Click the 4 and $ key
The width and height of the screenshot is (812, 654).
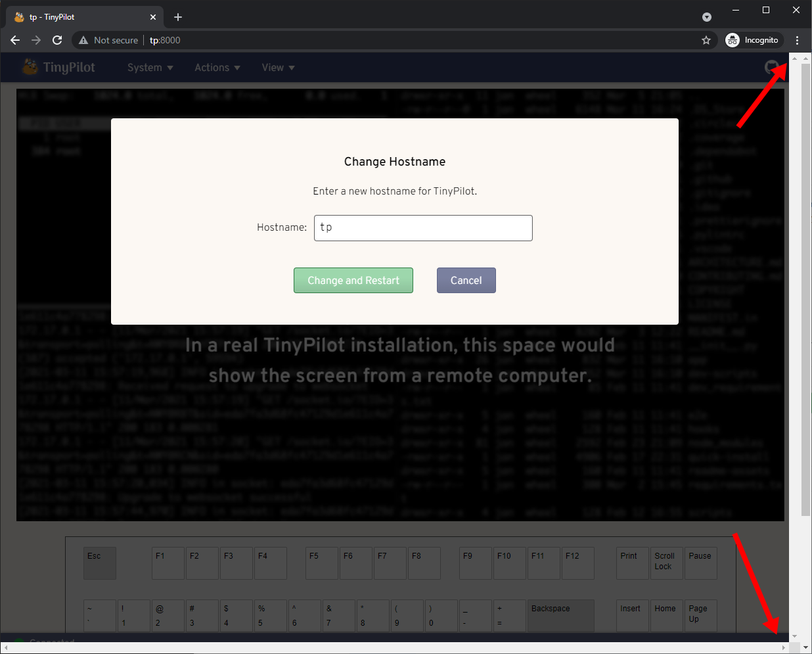[237, 616]
